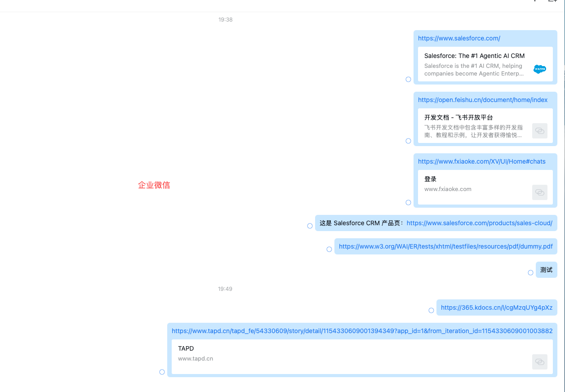Open the w3.org dummy.pdf link
The height and width of the screenshot is (392, 565).
[x=446, y=246]
